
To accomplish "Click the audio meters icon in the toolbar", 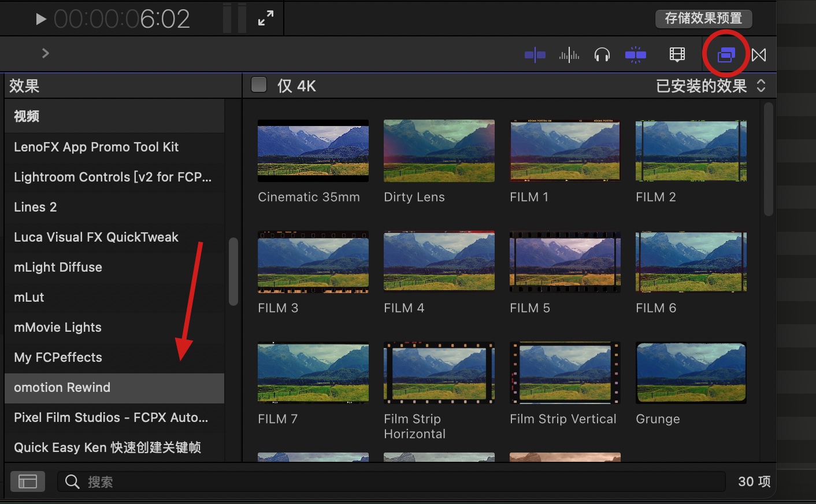I will point(569,54).
